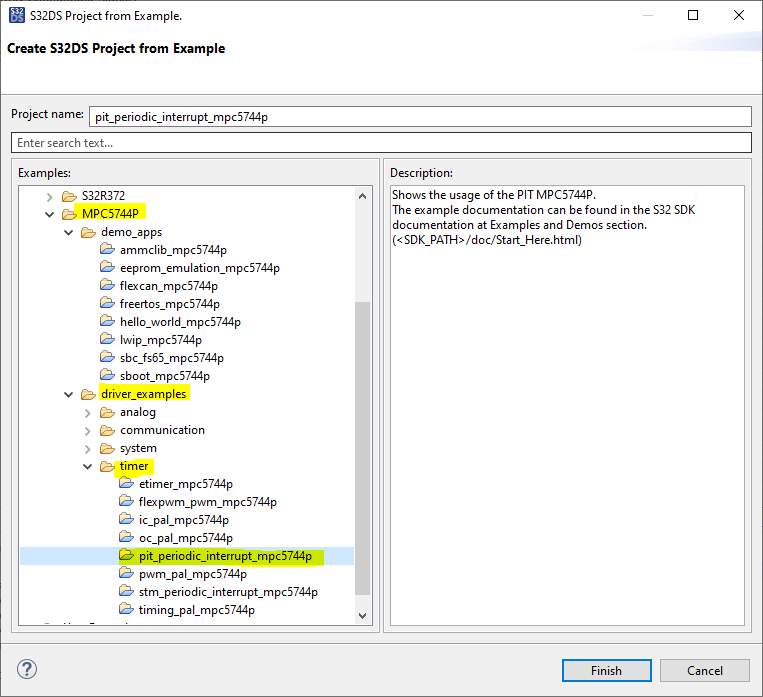
Task: Click the timer folder icon
Action: (x=107, y=467)
